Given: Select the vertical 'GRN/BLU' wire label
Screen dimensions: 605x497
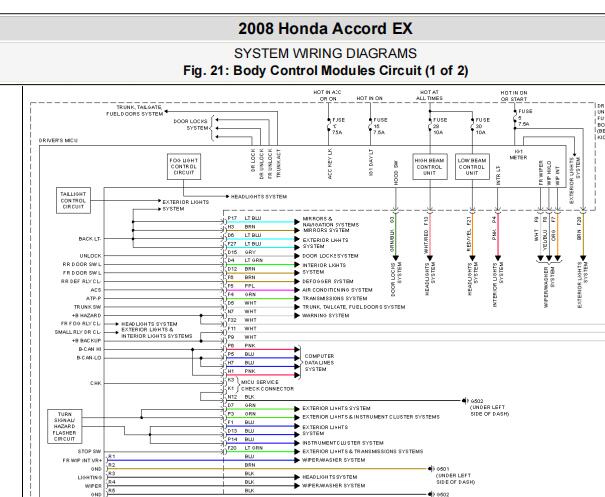Looking at the screenshot, I should pyautogui.click(x=392, y=242).
